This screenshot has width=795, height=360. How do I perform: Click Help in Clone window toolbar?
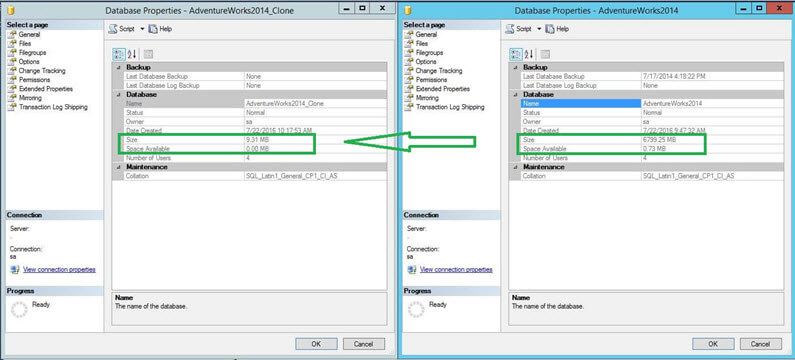[160, 29]
